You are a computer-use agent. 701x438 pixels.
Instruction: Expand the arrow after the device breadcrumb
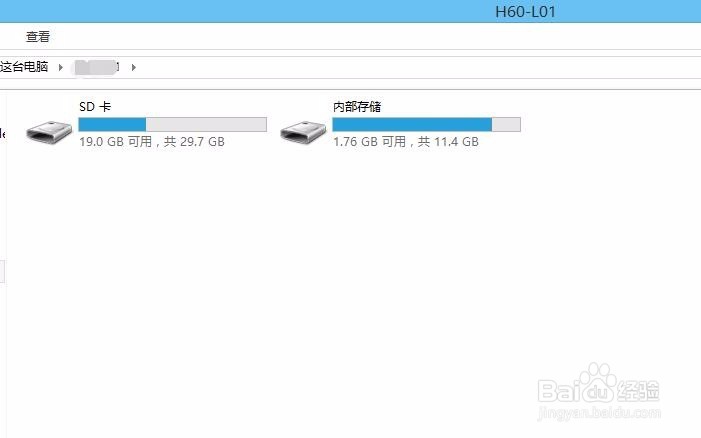click(133, 67)
